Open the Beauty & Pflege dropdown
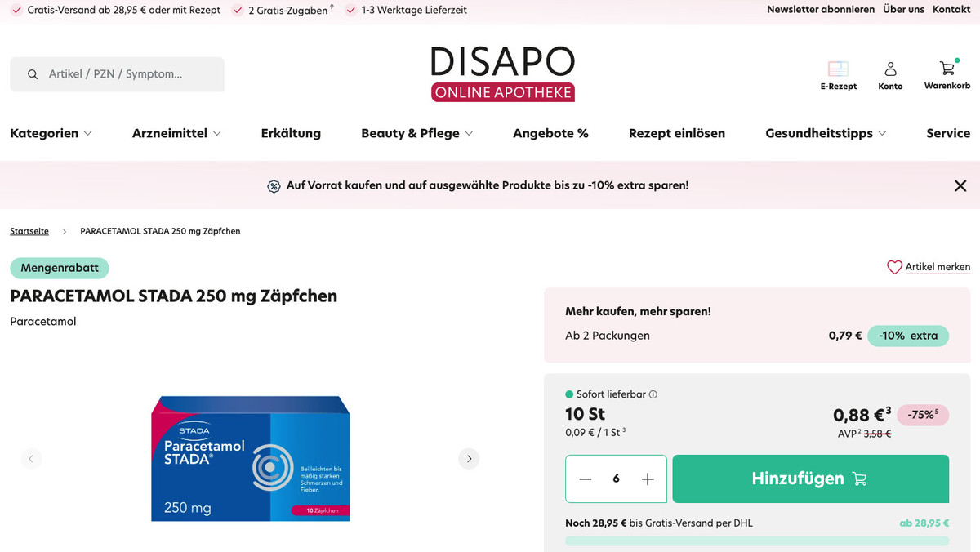Viewport: 980px width, 552px height. click(x=416, y=133)
